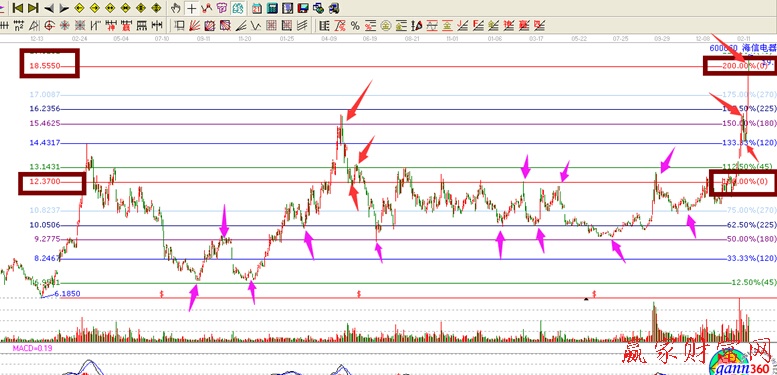The image size is (777, 375).
Task: Toggle the teal line-chart mode icon
Action: coord(238,8)
